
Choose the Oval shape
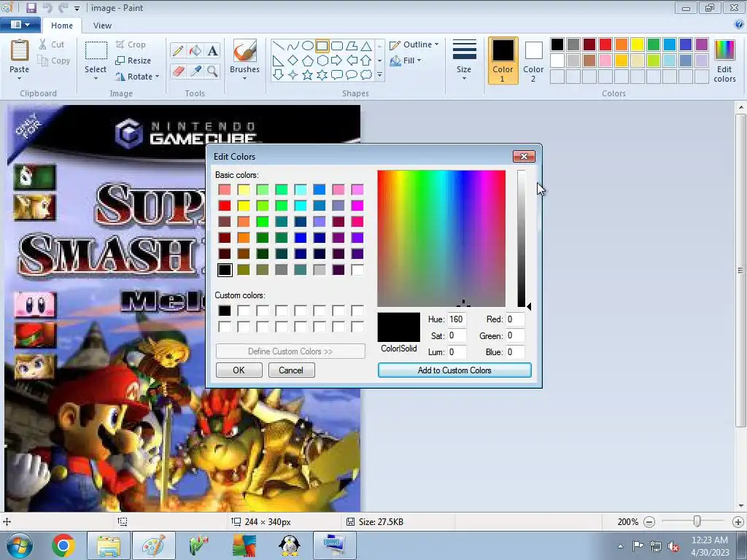tap(308, 46)
